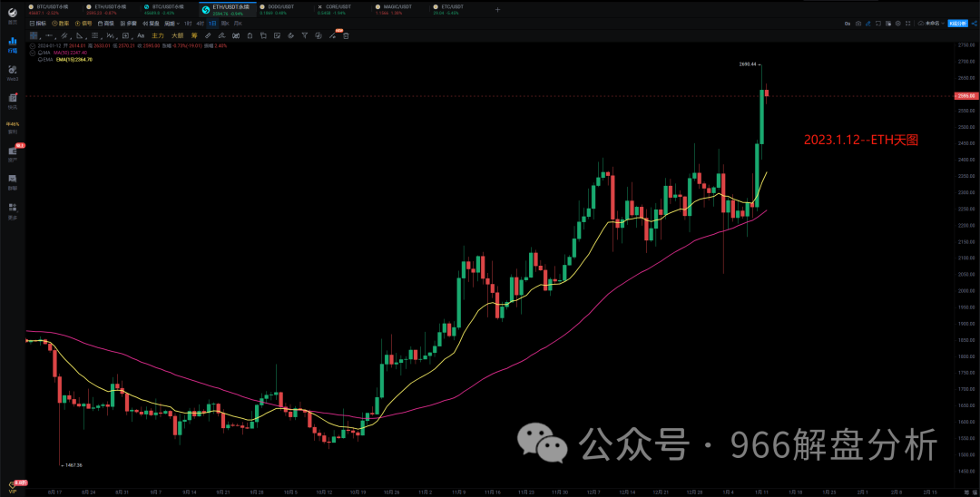This screenshot has width=980, height=497.
Task: Select the triangle shape drawing tool
Action: (79, 35)
